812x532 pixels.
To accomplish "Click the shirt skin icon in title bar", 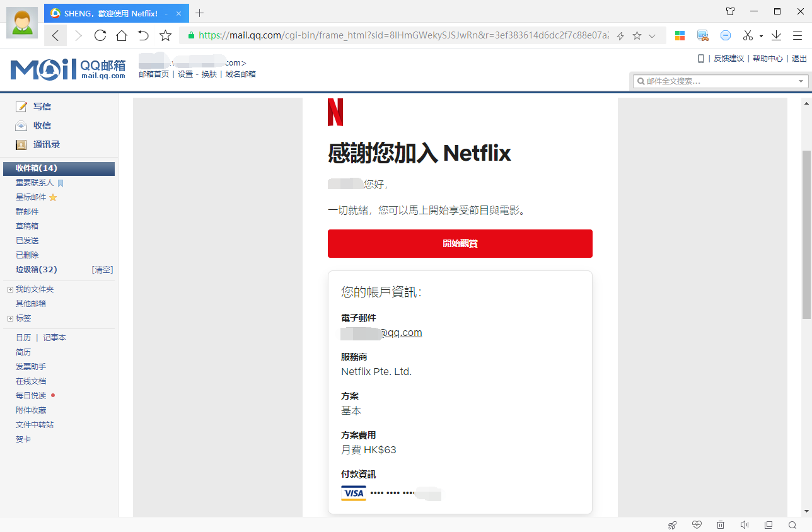I will click(x=730, y=11).
